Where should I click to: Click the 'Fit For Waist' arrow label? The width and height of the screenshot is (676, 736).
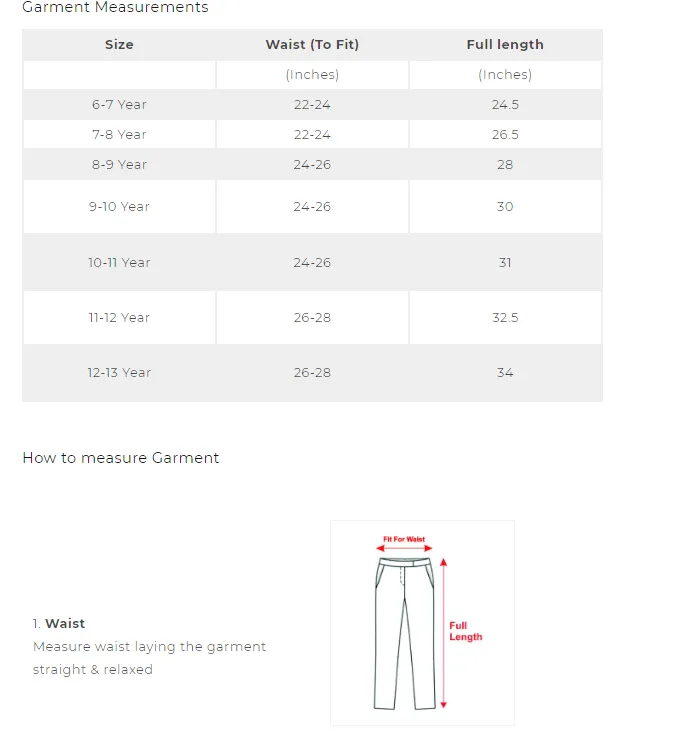[x=404, y=539]
